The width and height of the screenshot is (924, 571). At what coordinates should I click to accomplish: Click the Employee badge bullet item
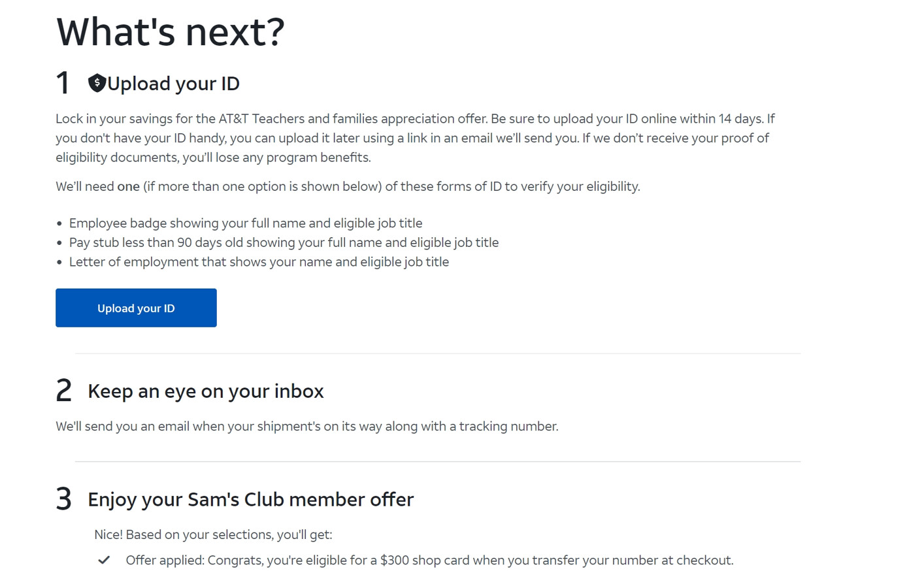246,223
